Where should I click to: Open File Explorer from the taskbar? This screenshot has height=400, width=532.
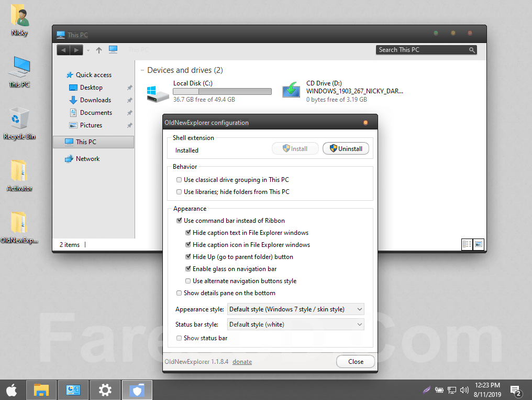click(41, 390)
